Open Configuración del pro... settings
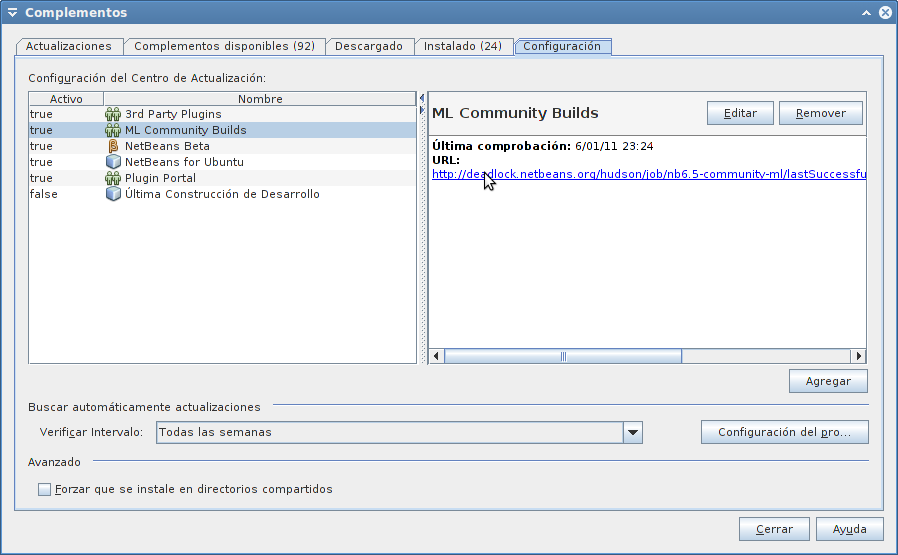898x555 pixels. tap(785, 432)
